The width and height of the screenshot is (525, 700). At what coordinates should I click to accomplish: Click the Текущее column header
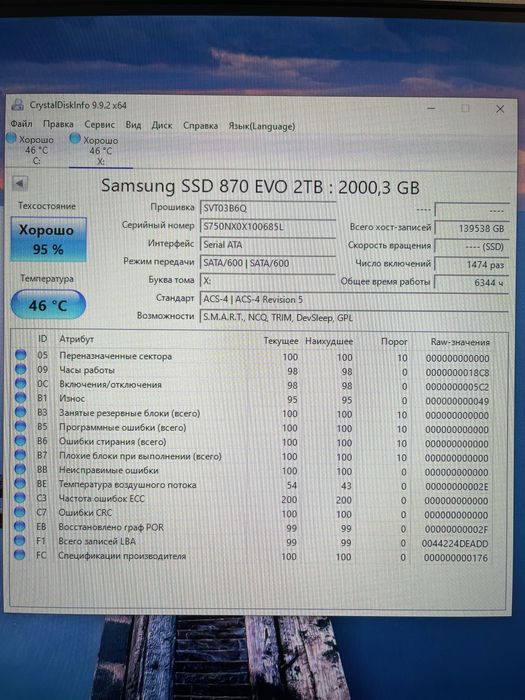point(281,341)
